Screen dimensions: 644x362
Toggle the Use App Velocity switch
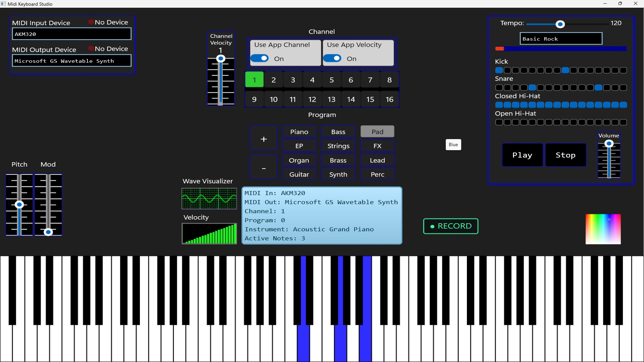[332, 58]
